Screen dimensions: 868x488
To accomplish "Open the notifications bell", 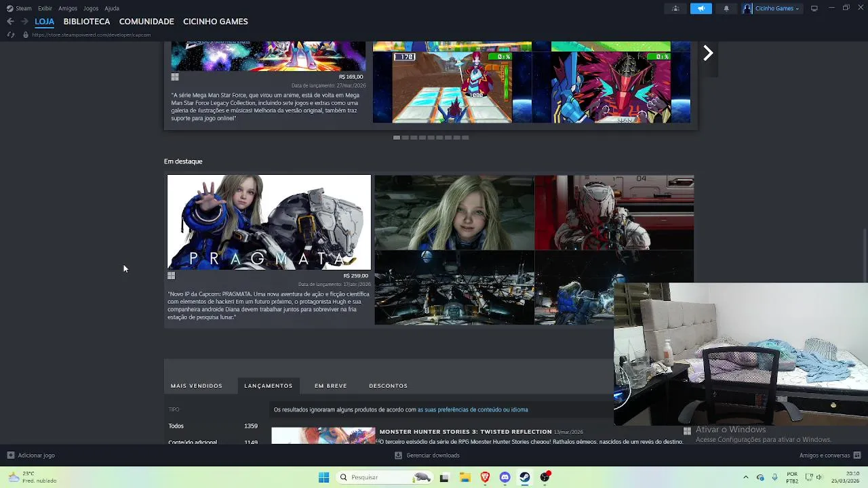I will 726,8.
